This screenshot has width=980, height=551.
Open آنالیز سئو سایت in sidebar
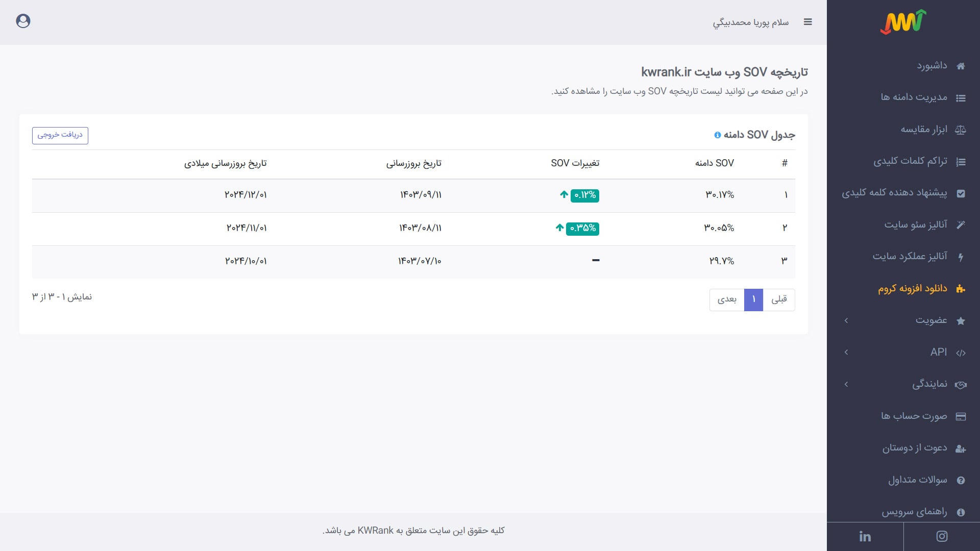point(916,225)
